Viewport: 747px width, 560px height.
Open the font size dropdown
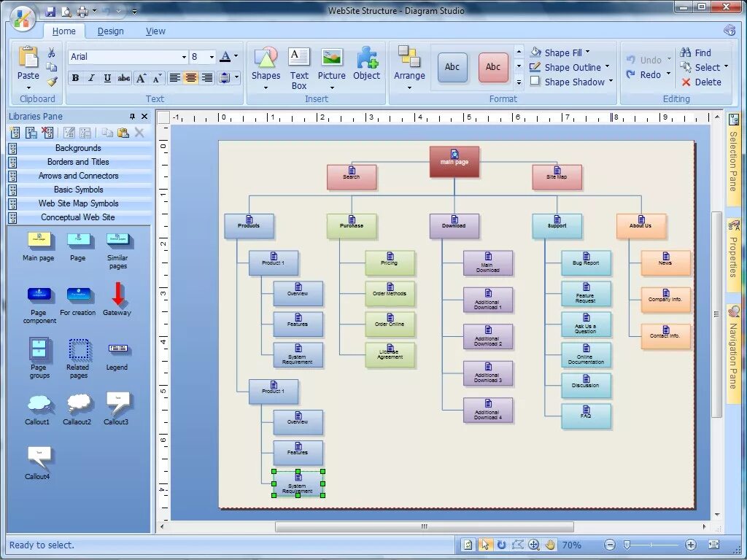click(212, 57)
